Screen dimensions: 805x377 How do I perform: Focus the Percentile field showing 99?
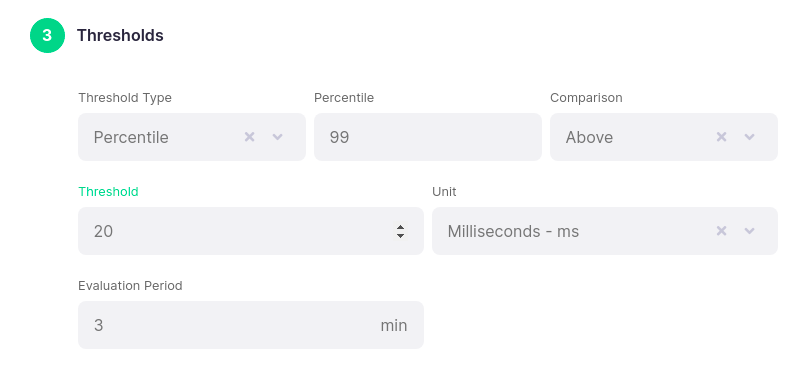[x=428, y=137]
